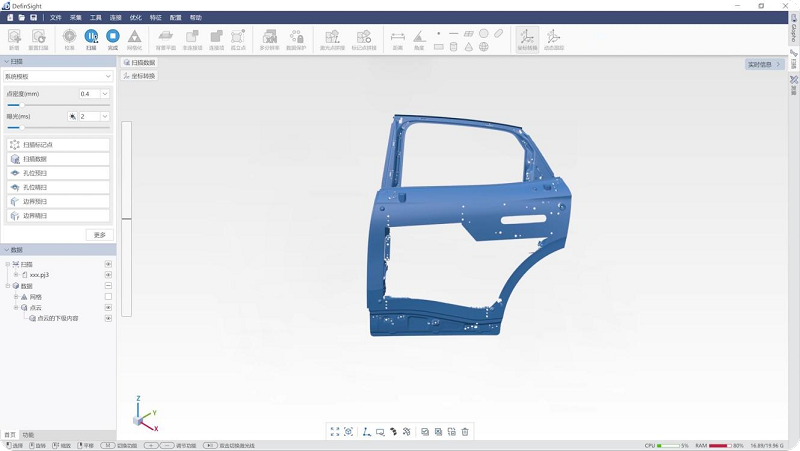Image resolution: width=800 pixels, height=451 pixels.
Task: Open the 系统模板 template dropdown
Action: [58, 76]
